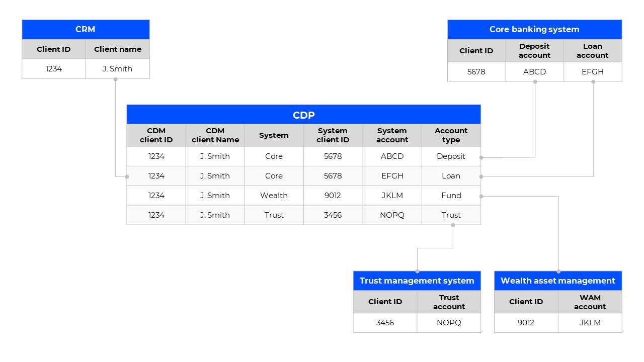Screen dimensions: 644x362
Task: Select the Deposit account column header
Action: pyautogui.click(x=534, y=51)
